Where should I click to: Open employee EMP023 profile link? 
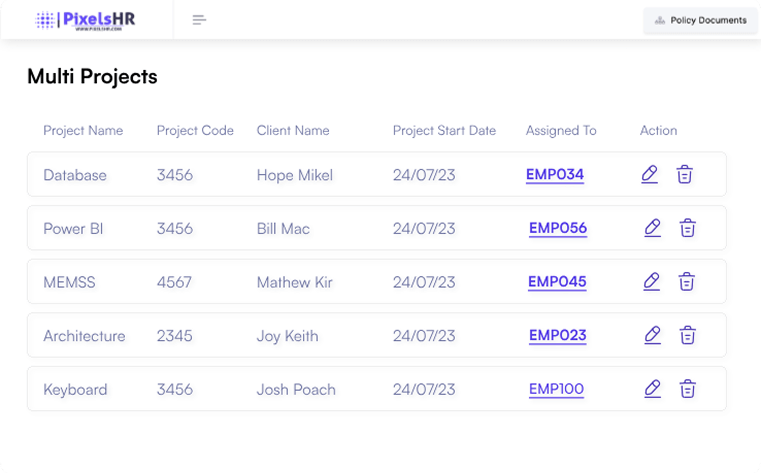tap(557, 335)
